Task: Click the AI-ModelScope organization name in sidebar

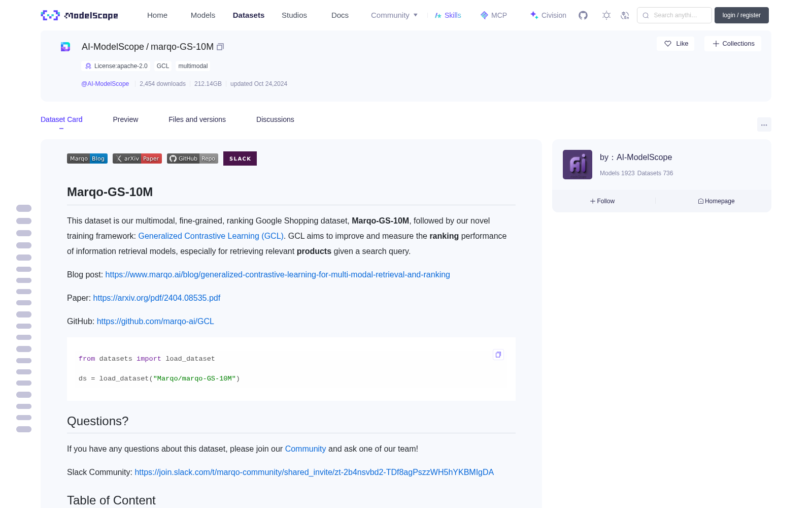Action: (x=644, y=157)
